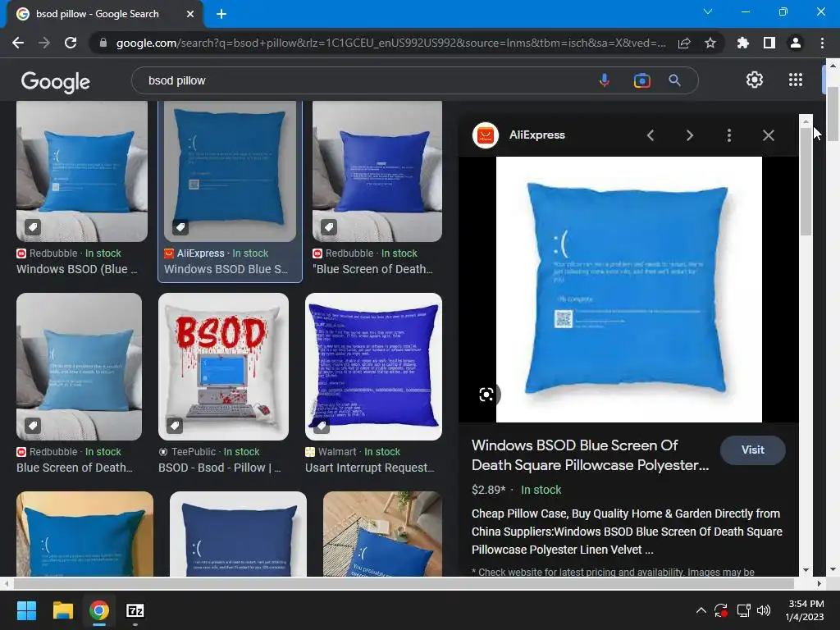Click the Google logo
The height and width of the screenshot is (630, 840).
56,81
